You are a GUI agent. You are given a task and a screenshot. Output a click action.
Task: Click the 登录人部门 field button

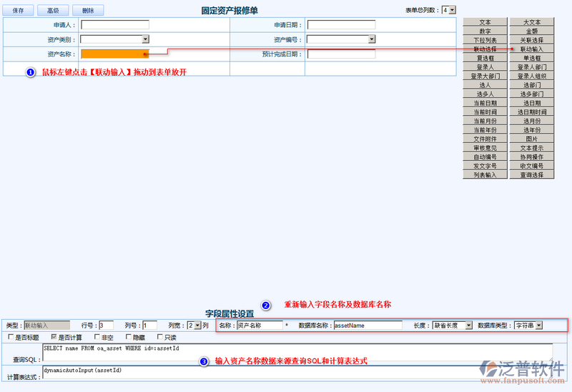(531, 67)
